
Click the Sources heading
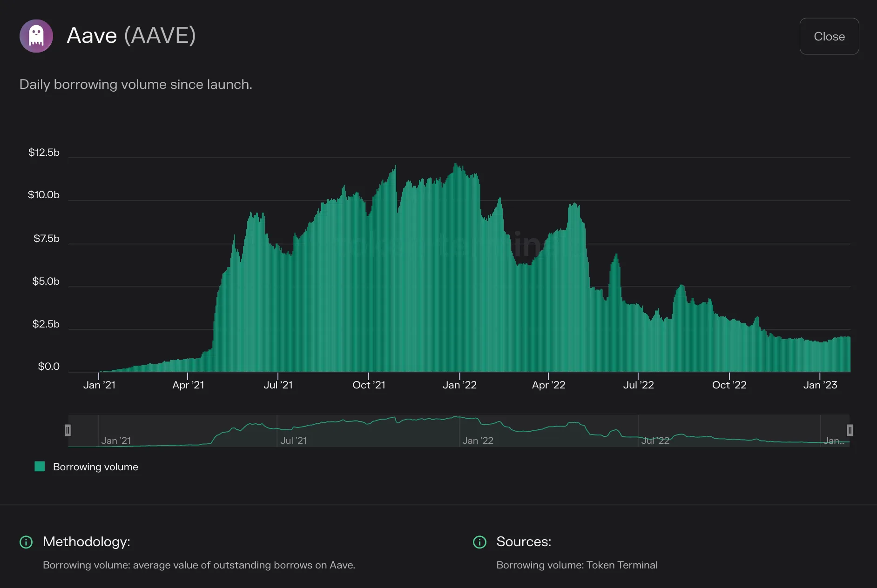click(524, 541)
